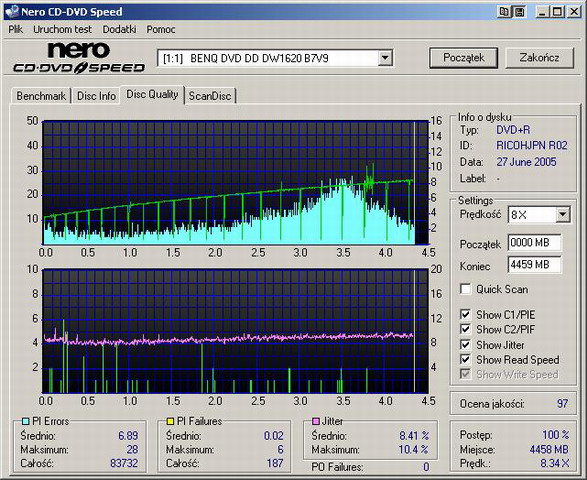Viewport: 587px width, 480px height.
Task: Open the Pomoc menu
Action: tap(161, 29)
